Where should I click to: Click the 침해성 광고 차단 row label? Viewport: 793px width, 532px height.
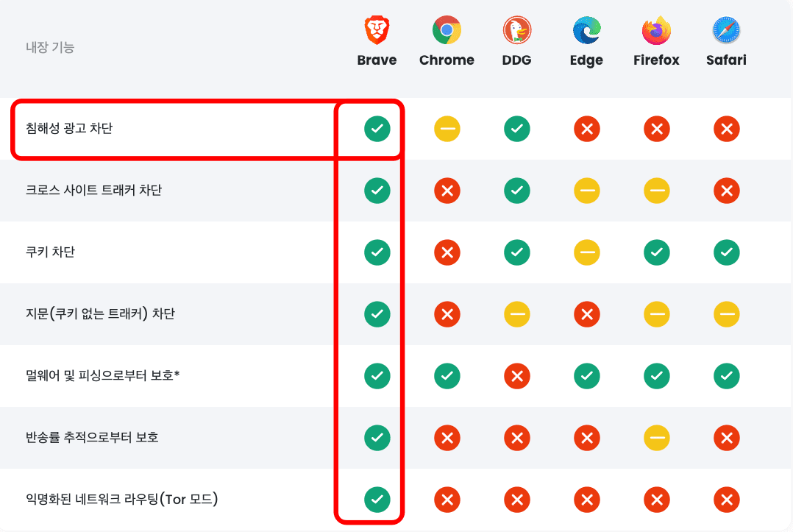(x=69, y=129)
